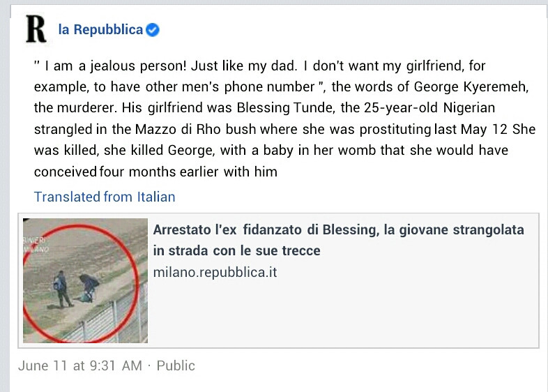Click the last line 'conceived four months earlier with him'
Viewport: 548px width, 392px height.
(x=156, y=172)
